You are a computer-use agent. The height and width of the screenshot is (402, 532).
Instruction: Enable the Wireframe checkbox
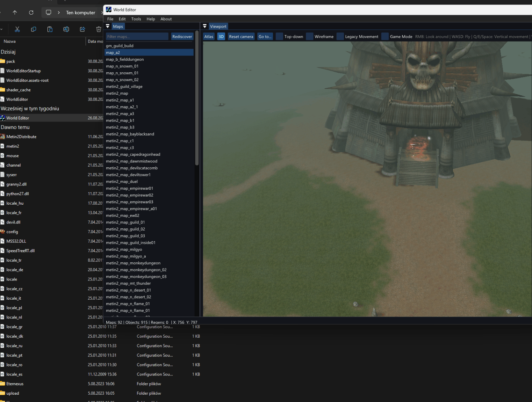coord(309,36)
